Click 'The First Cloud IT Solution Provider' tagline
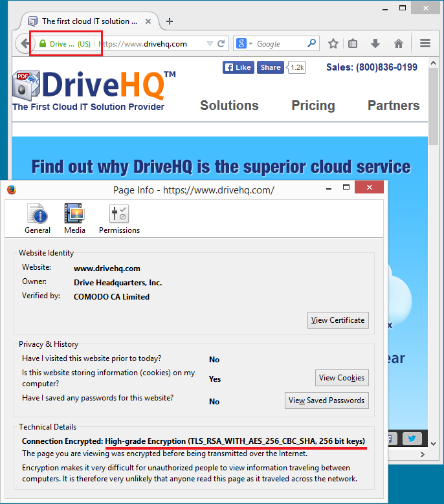 89,107
